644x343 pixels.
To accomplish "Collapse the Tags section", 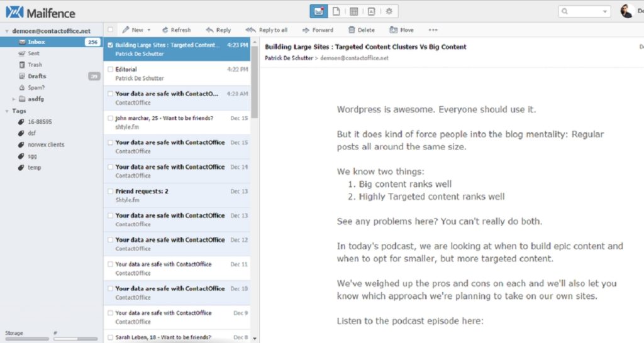I will click(6, 111).
